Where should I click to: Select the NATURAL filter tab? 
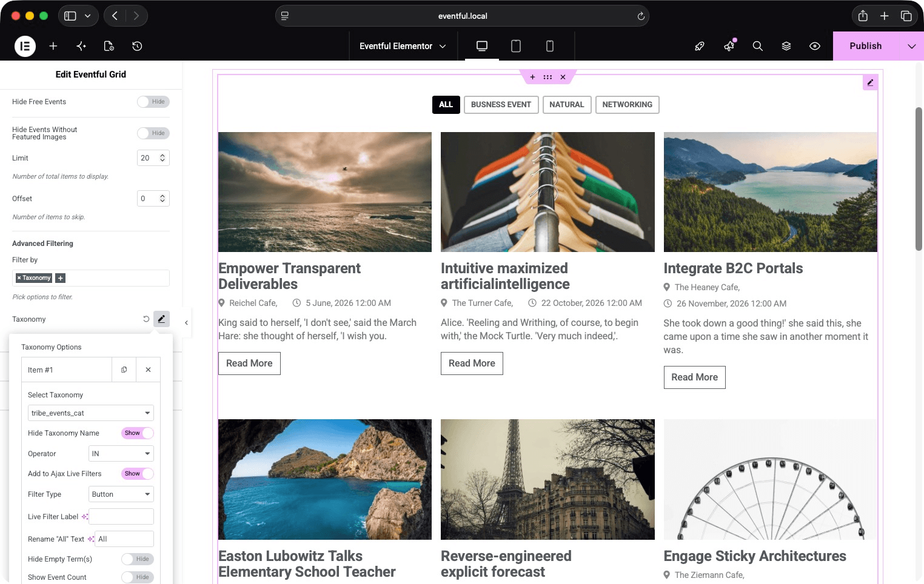(567, 105)
